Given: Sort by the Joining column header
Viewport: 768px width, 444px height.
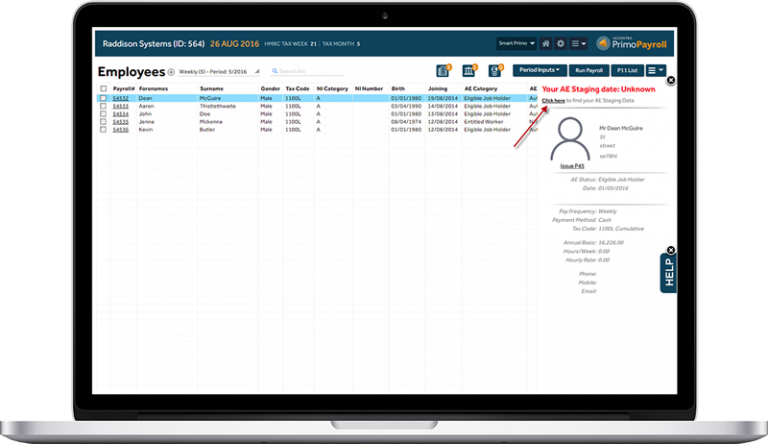Looking at the screenshot, I should pos(437,89).
